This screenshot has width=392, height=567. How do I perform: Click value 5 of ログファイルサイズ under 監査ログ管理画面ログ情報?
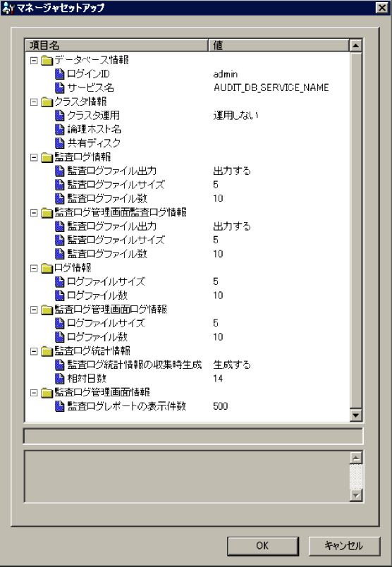pyautogui.click(x=216, y=323)
